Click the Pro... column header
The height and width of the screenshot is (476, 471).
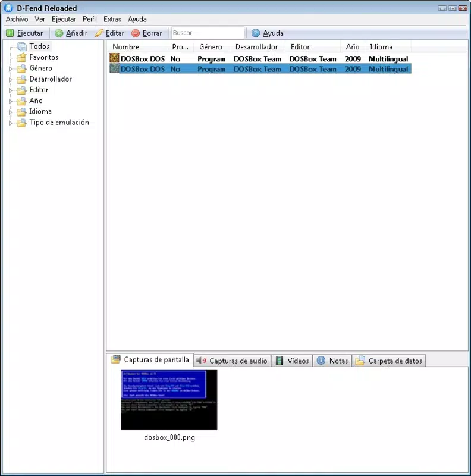click(181, 47)
